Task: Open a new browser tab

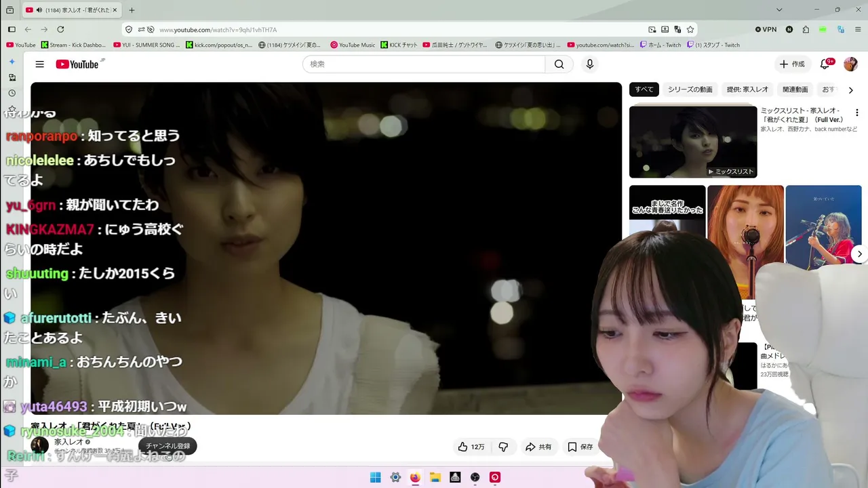Action: coord(132,10)
